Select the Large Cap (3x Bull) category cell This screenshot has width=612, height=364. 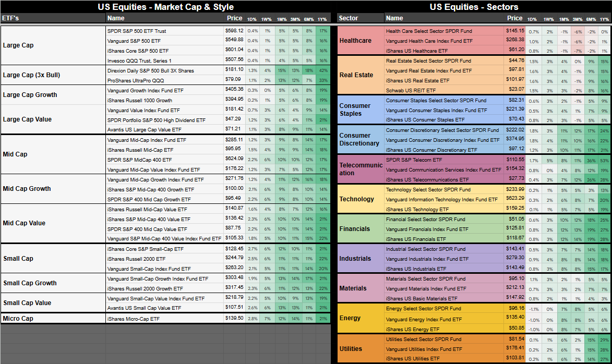(x=53, y=75)
